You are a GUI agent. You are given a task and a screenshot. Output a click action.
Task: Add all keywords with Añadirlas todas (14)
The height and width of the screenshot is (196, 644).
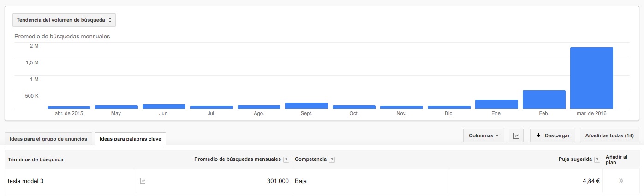point(609,136)
